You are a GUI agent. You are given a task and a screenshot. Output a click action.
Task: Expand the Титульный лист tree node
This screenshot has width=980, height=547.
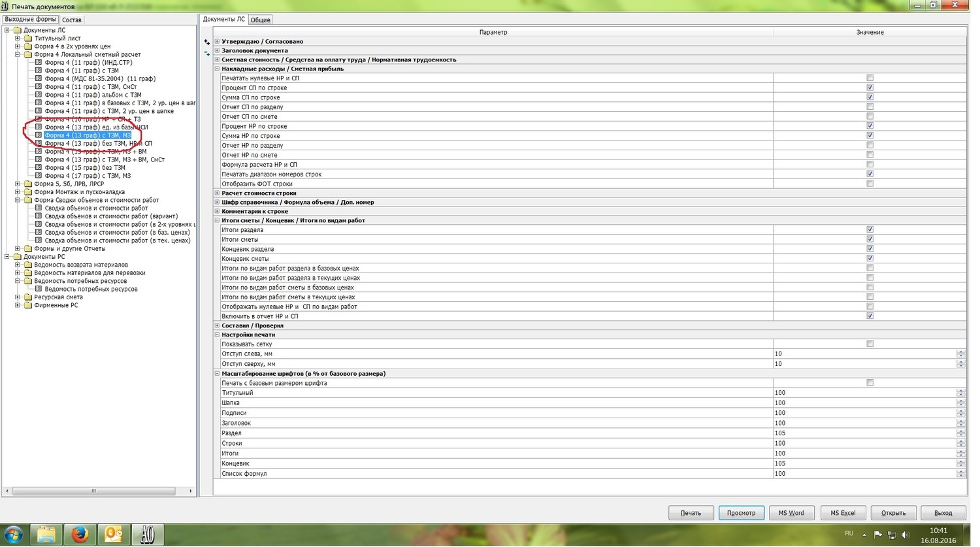(18, 39)
